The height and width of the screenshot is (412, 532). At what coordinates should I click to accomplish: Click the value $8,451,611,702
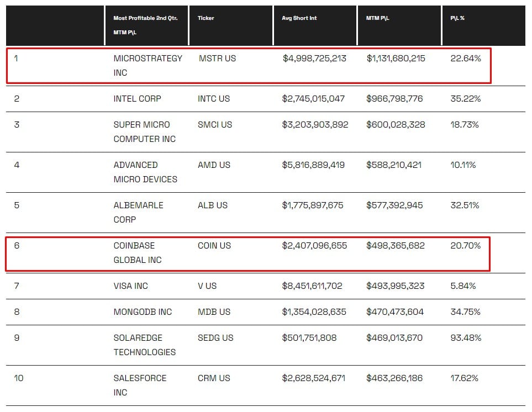312,286
